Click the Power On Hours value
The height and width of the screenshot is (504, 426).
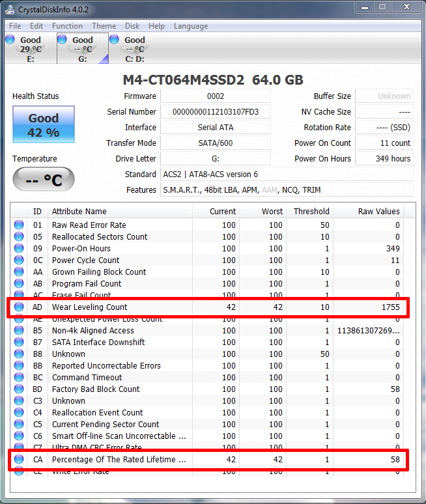[384, 158]
